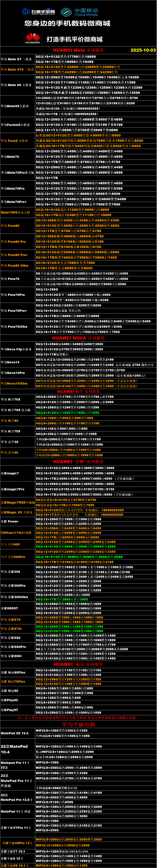Open the HUAWEI 畅享 系列报价 section header
This screenshot has width=157, height=868.
point(78,392)
